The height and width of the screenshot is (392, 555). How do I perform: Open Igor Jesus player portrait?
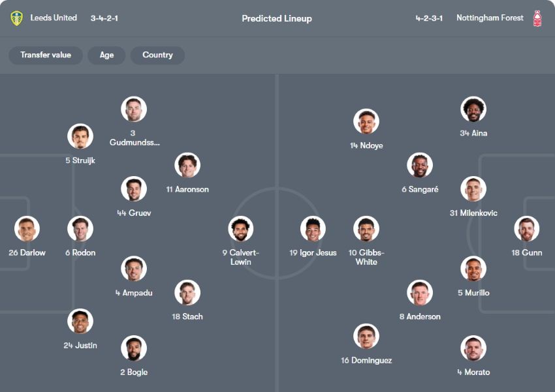tap(313, 229)
